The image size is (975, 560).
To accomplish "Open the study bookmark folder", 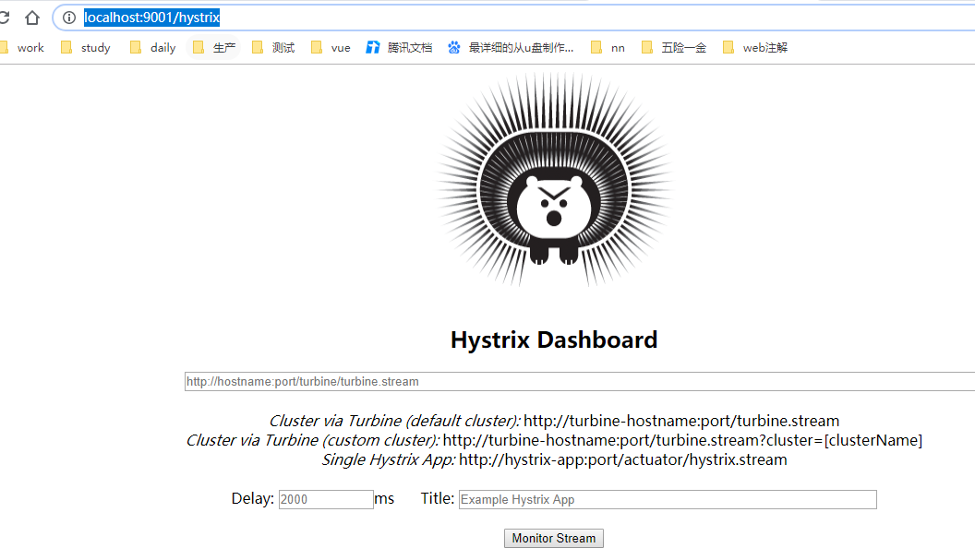I will [86, 48].
